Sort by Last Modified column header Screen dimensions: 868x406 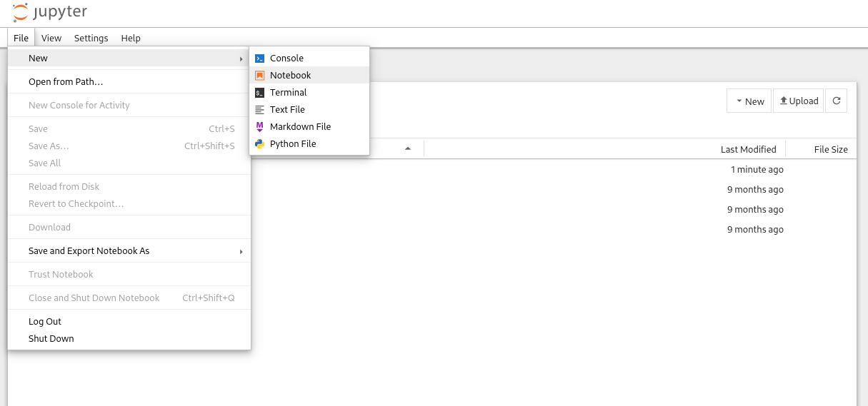coord(748,150)
